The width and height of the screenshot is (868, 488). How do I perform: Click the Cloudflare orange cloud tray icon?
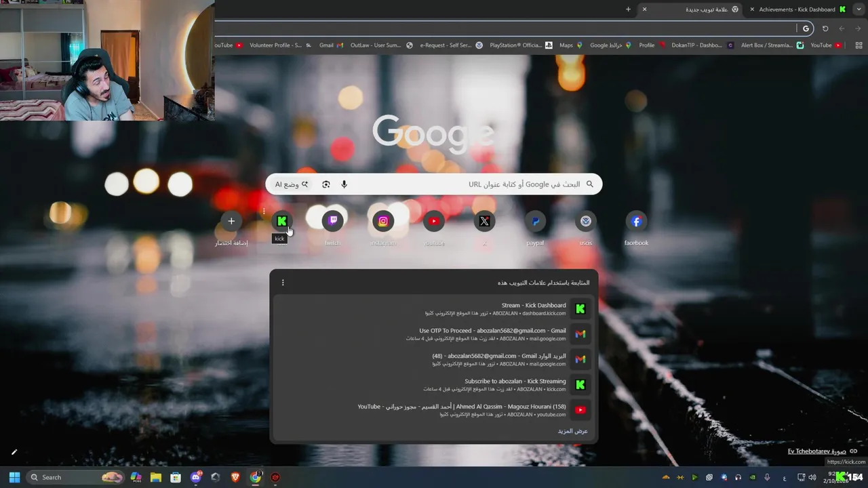[666, 477]
